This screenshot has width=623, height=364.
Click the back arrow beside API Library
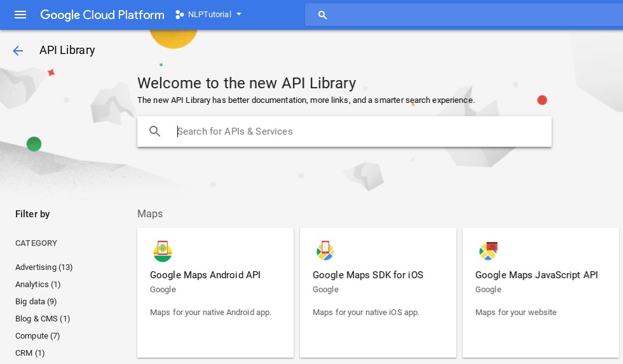click(x=18, y=50)
